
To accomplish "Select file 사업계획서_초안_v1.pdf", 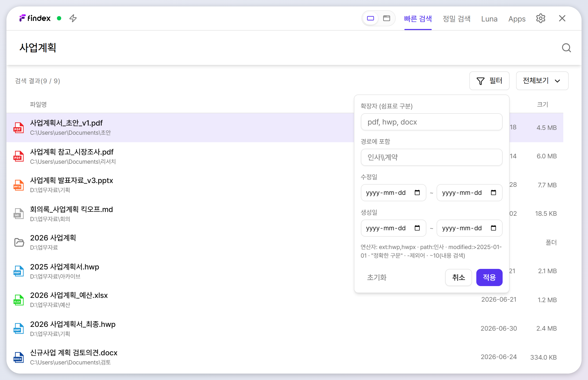I will [x=66, y=123].
